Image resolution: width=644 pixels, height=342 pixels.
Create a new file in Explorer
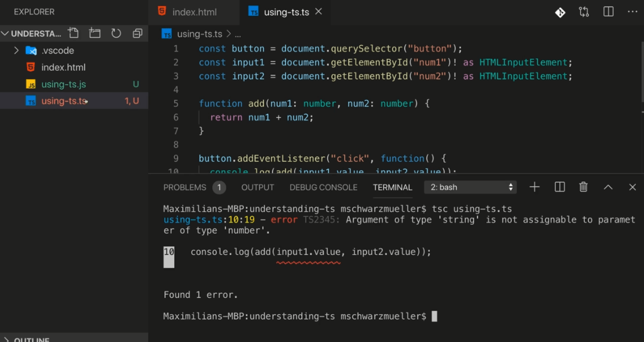tap(74, 33)
